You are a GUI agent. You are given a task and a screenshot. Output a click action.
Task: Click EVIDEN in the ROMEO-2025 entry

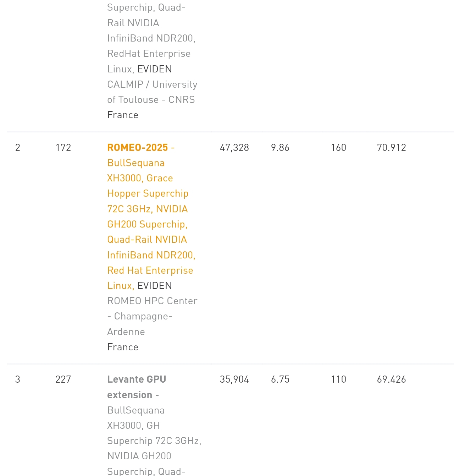155,286
